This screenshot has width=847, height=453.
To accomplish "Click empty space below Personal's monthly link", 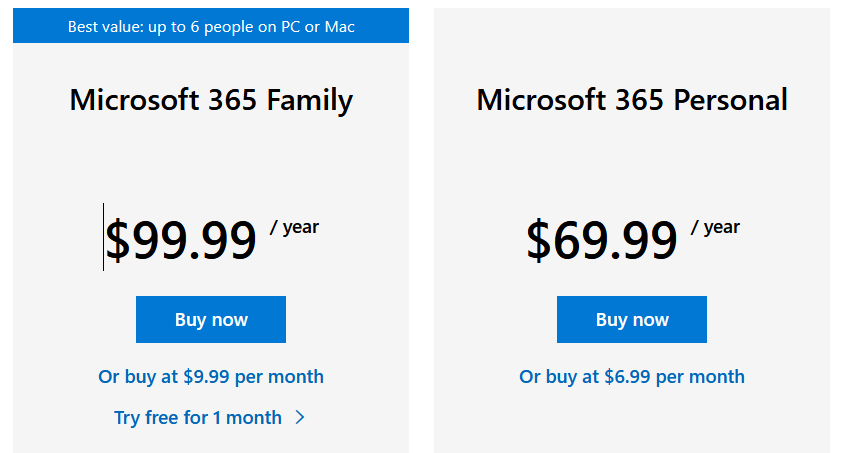I will 632,420.
